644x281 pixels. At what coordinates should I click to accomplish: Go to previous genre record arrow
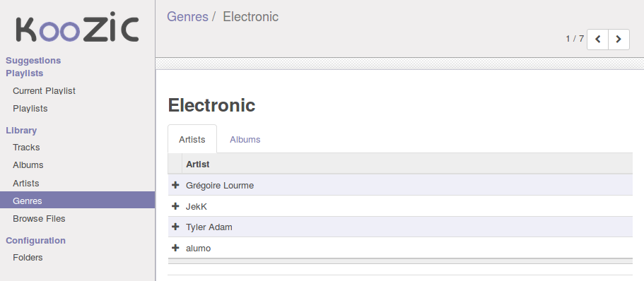[597, 40]
